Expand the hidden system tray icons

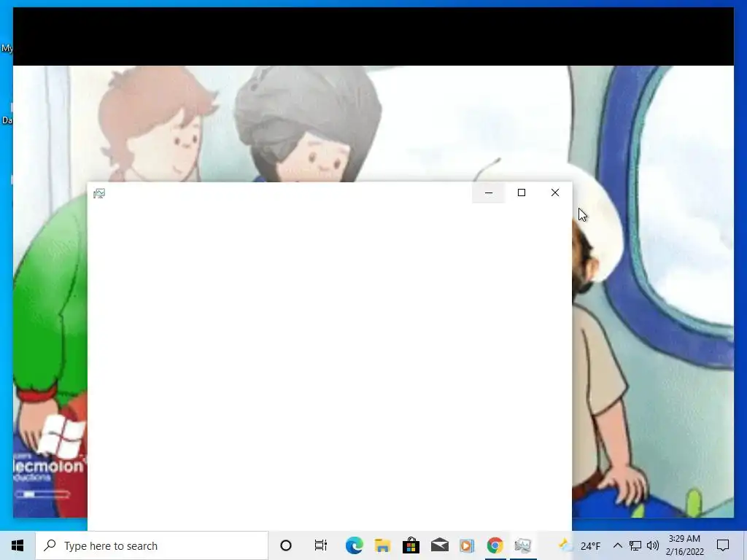(617, 545)
